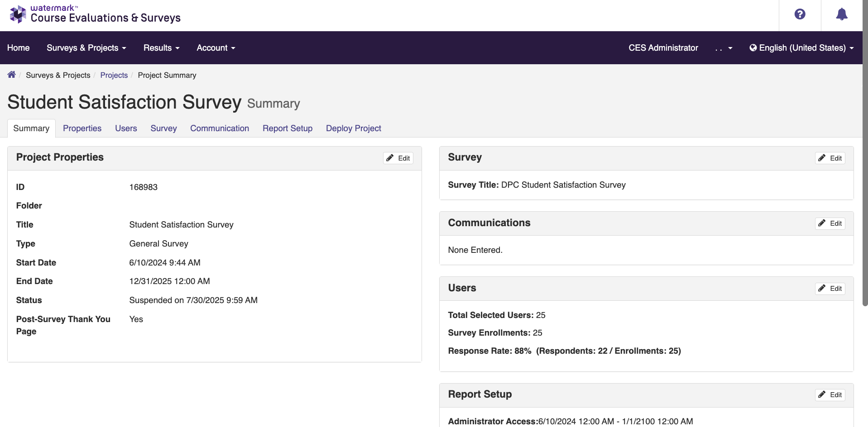
Task: Click the Projects breadcrumb link
Action: pos(114,75)
